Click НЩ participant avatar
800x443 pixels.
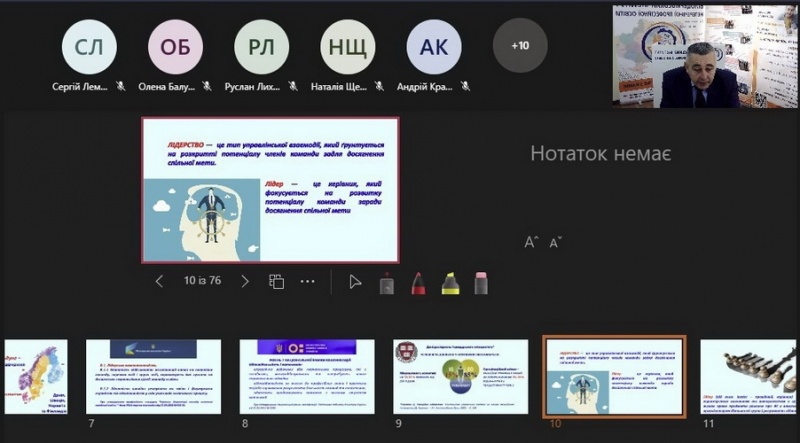pyautogui.click(x=348, y=47)
